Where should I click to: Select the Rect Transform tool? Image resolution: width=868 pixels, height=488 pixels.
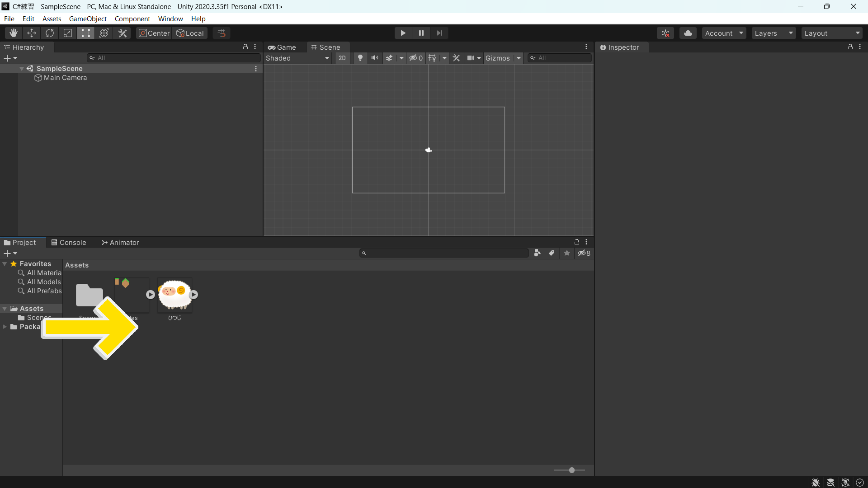click(x=85, y=33)
